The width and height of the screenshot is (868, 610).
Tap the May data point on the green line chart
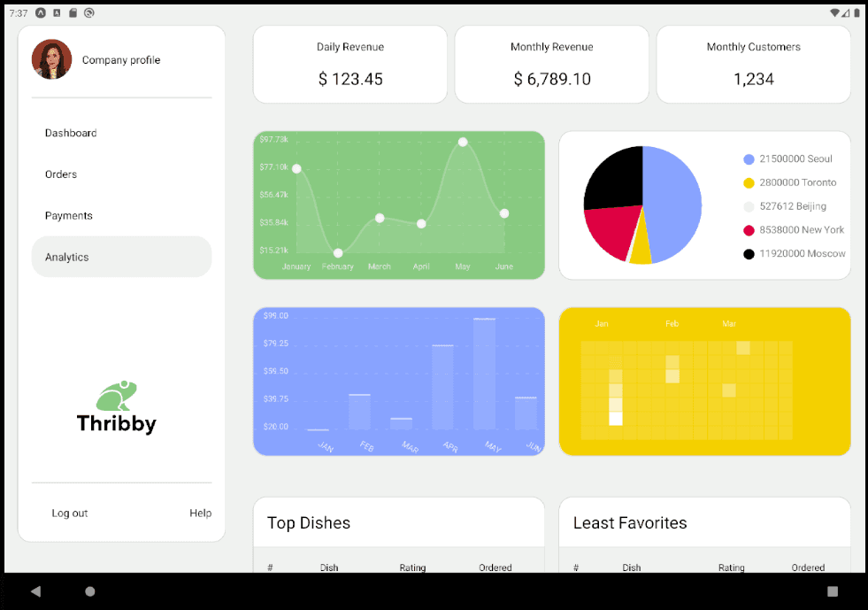(x=463, y=142)
